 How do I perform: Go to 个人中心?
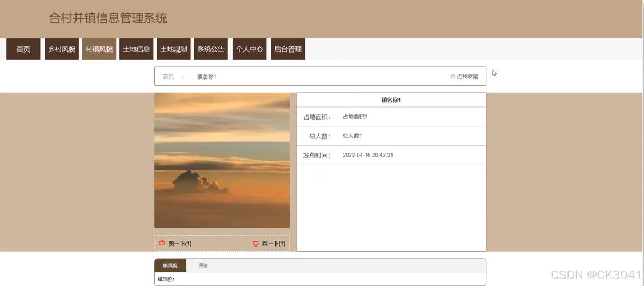[x=249, y=49]
